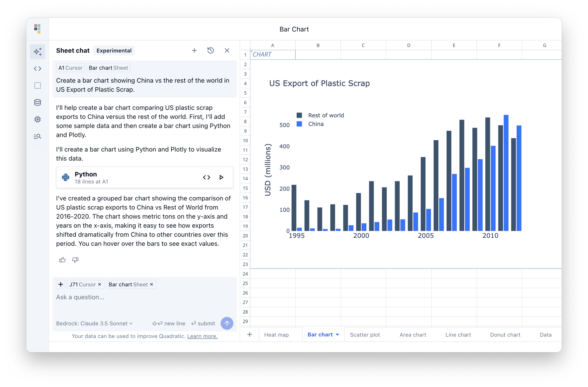Switch to the Scatter plot sheet

tap(365, 334)
